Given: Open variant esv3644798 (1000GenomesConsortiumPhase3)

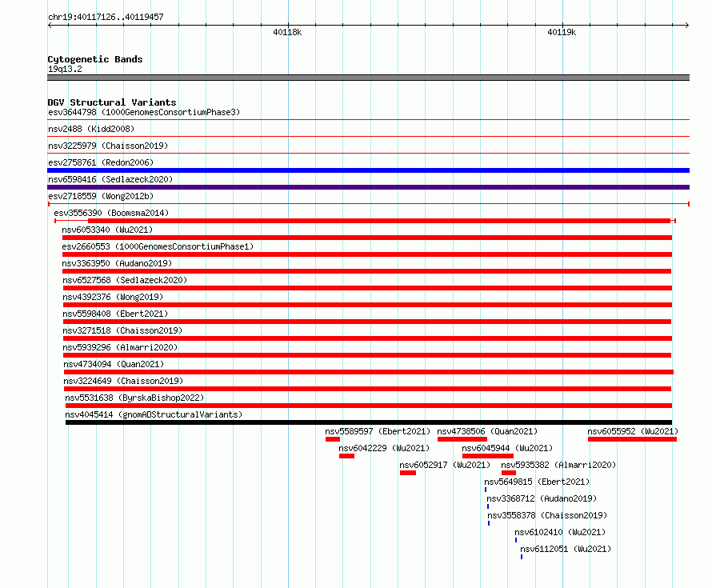Looking at the screenshot, I should click(x=144, y=112).
